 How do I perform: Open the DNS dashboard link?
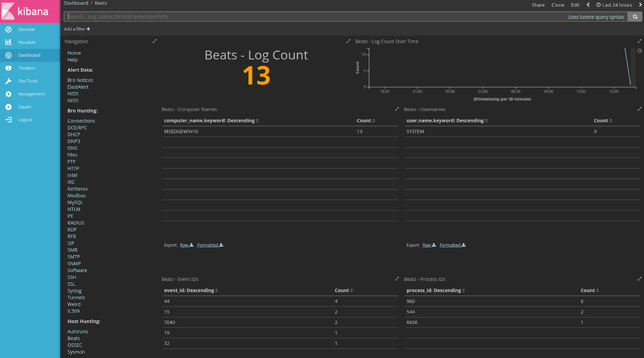point(72,148)
